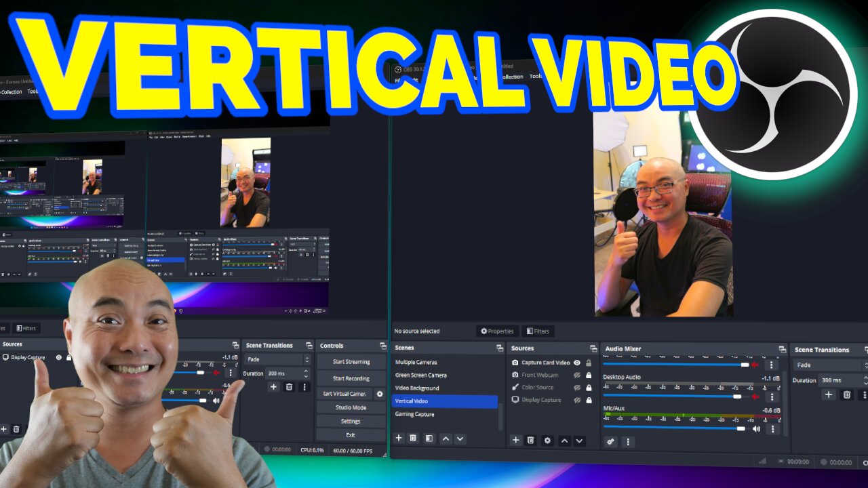Show the Front Webcam source
868x488 pixels.
click(577, 375)
